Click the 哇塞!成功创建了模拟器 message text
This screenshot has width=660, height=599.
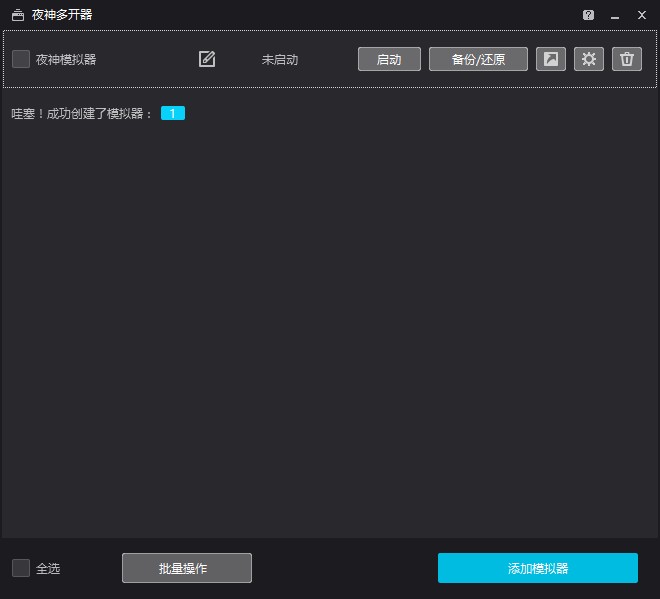[82, 114]
